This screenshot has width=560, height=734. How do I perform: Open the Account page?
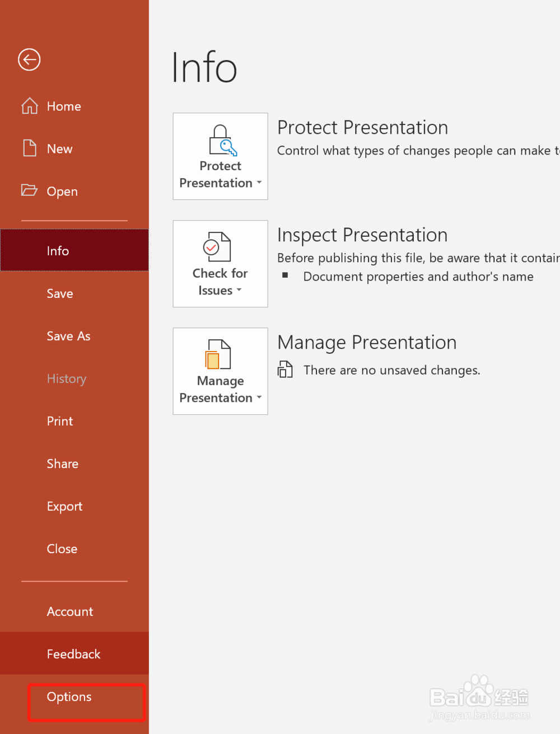coord(70,611)
